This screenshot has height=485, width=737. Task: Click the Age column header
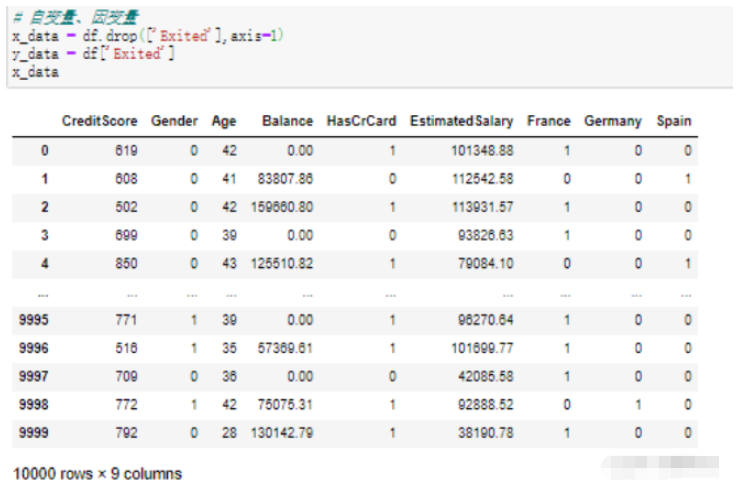(224, 121)
